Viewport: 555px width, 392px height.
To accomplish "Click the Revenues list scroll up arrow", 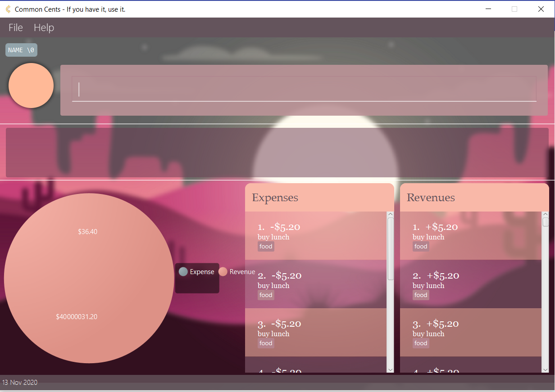I will tap(546, 215).
